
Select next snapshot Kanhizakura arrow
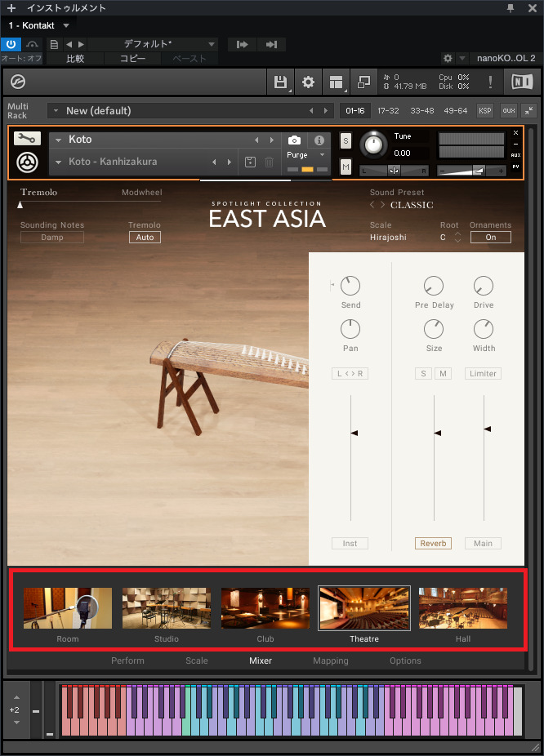(x=230, y=162)
